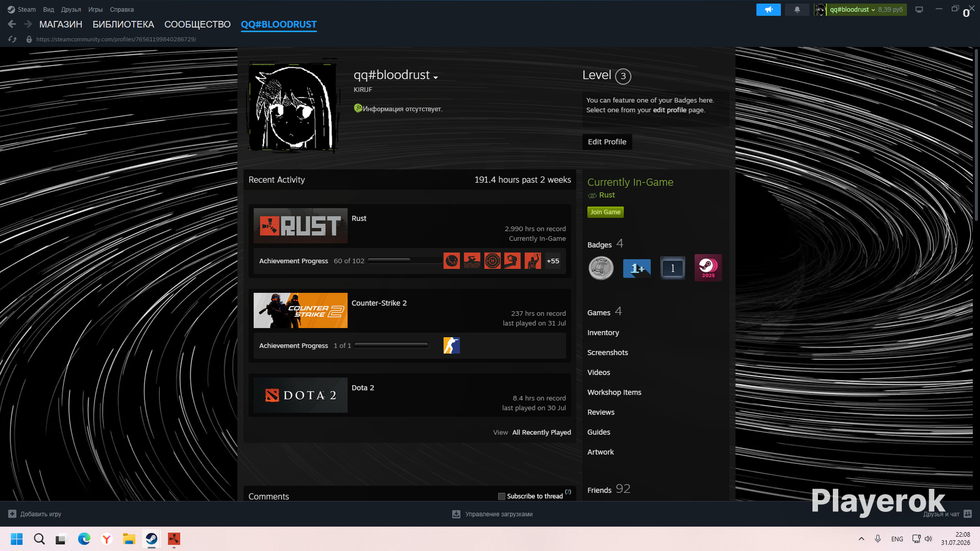The height and width of the screenshot is (551, 980).
Task: Open the Windows Start menu
Action: [17, 539]
